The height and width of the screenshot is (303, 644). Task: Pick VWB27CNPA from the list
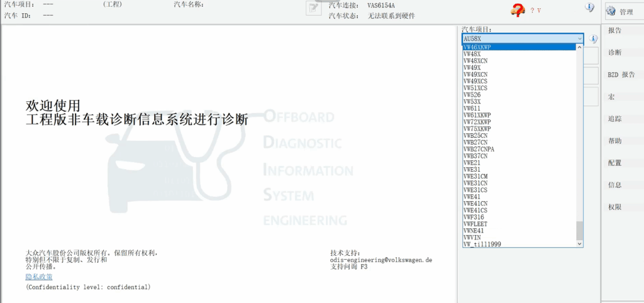click(x=519, y=149)
